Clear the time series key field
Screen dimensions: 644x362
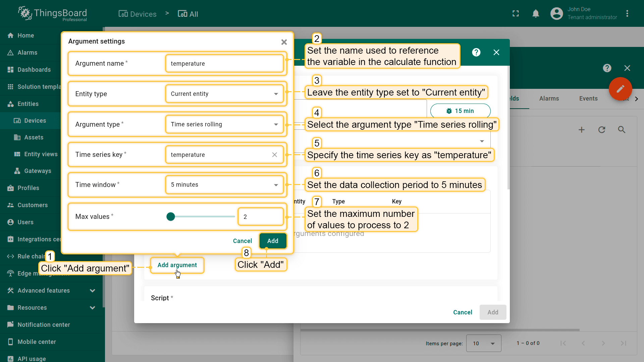274,155
